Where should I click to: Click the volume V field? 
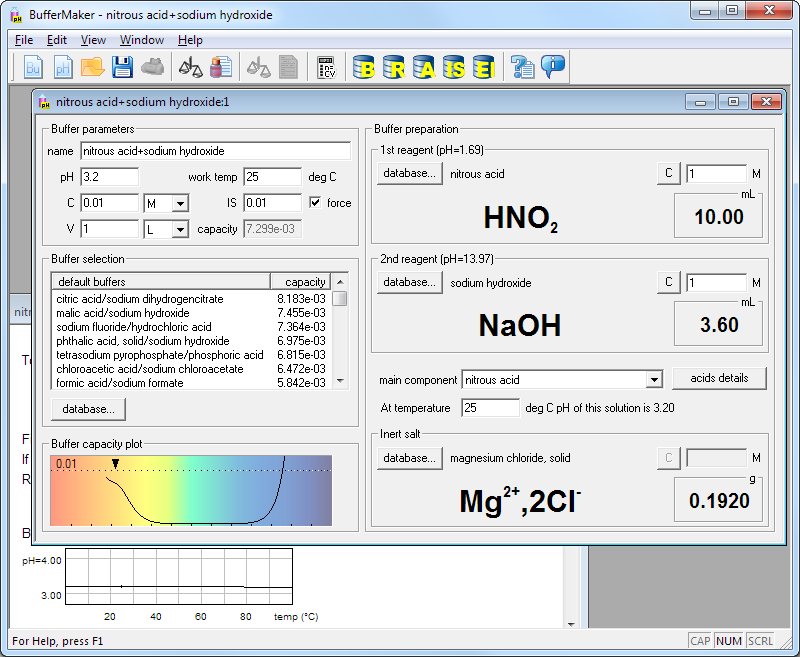coord(109,229)
